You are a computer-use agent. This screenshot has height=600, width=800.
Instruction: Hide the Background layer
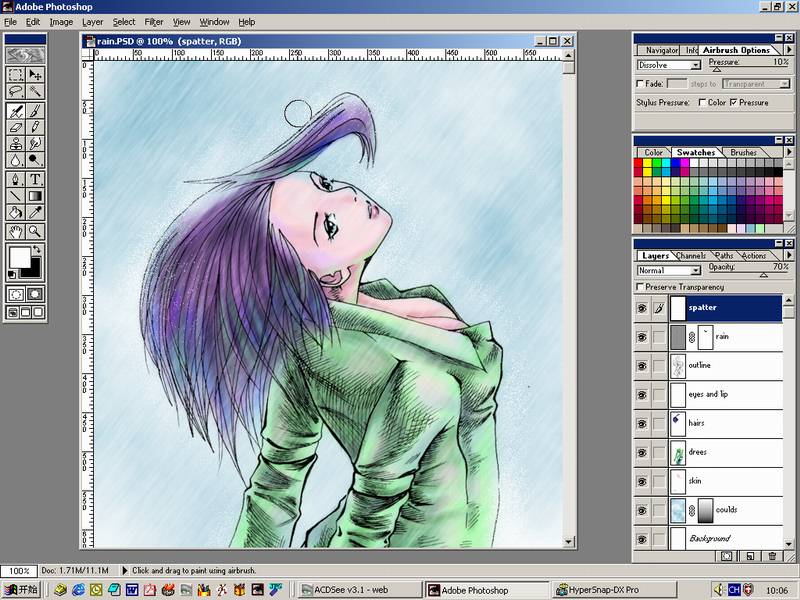[642, 539]
